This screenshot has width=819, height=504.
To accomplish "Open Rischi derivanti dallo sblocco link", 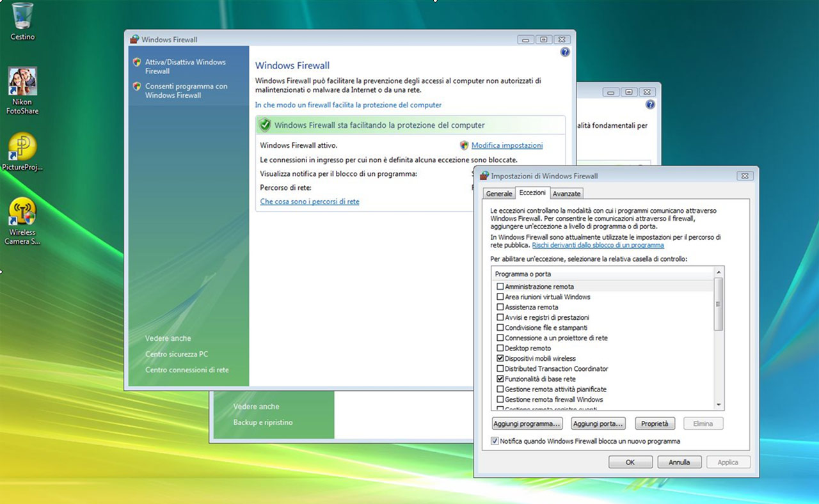I will click(x=598, y=245).
